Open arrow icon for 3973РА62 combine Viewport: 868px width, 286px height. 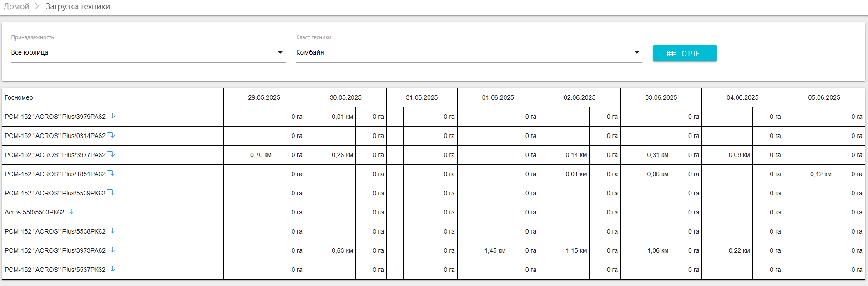pos(111,250)
